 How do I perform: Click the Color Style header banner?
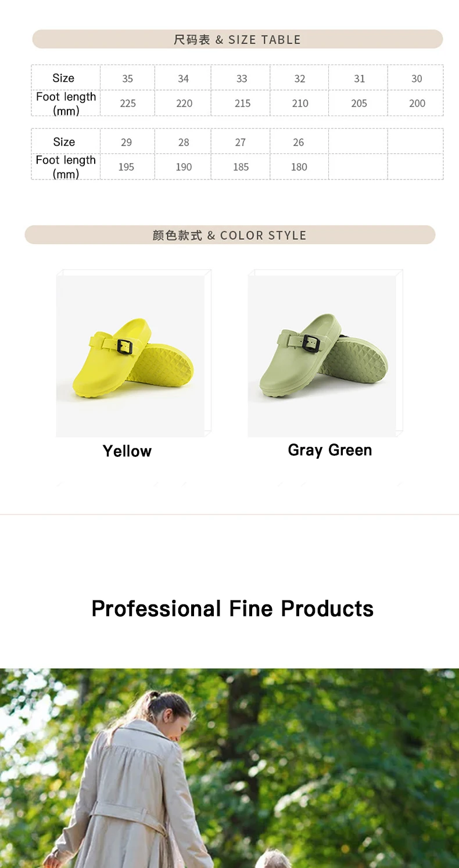pos(229,235)
